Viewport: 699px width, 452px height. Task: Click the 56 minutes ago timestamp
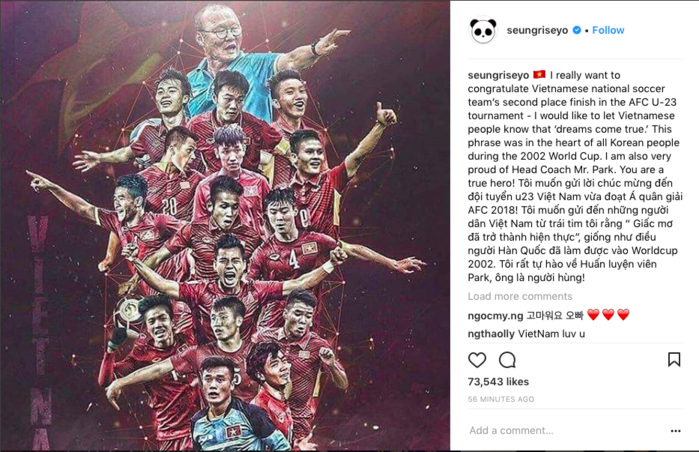(501, 399)
